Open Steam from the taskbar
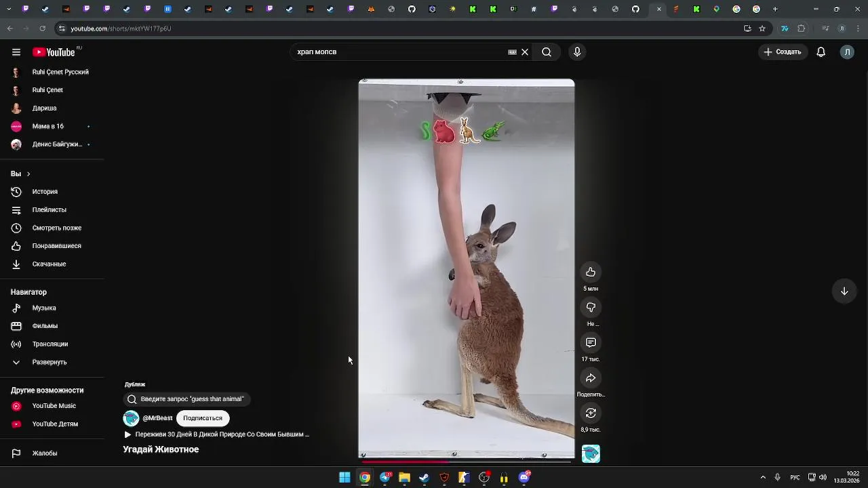The height and width of the screenshot is (488, 868). point(425,477)
